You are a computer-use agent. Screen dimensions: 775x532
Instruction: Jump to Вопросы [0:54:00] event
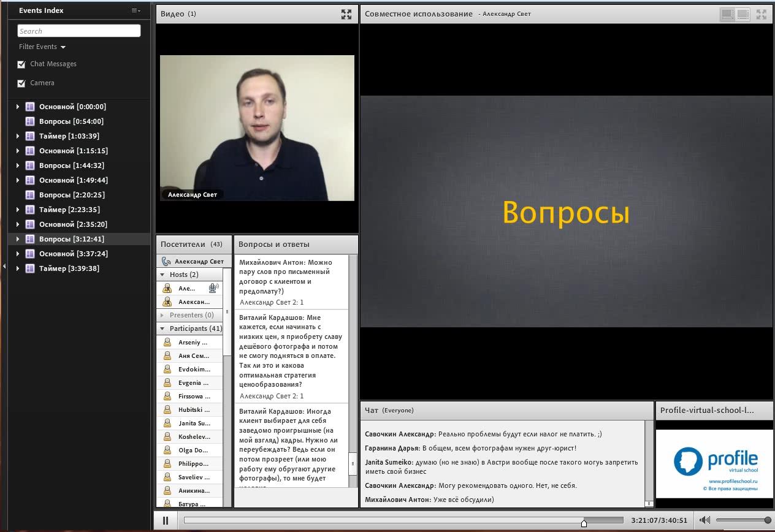pos(71,121)
